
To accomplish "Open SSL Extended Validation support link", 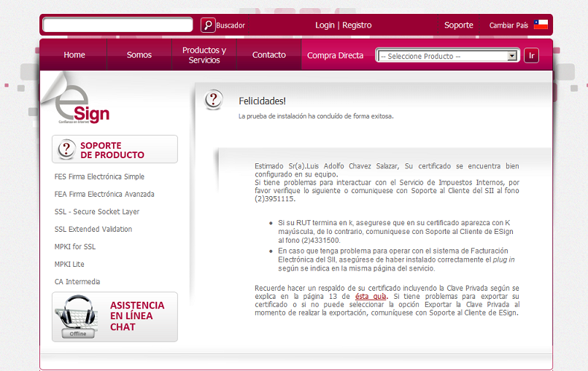I will tap(93, 230).
